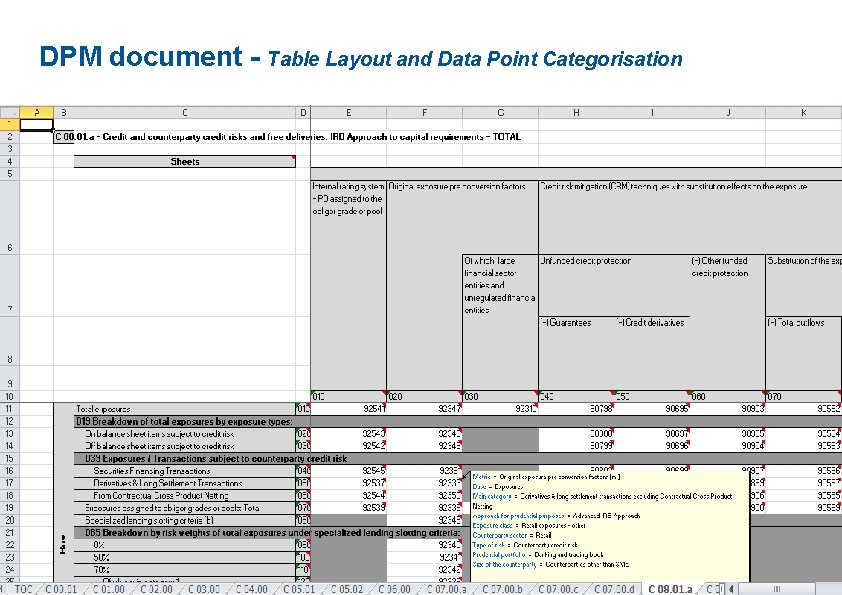
Task: Switch to the C 02.00 sheet tab
Action: (156, 589)
